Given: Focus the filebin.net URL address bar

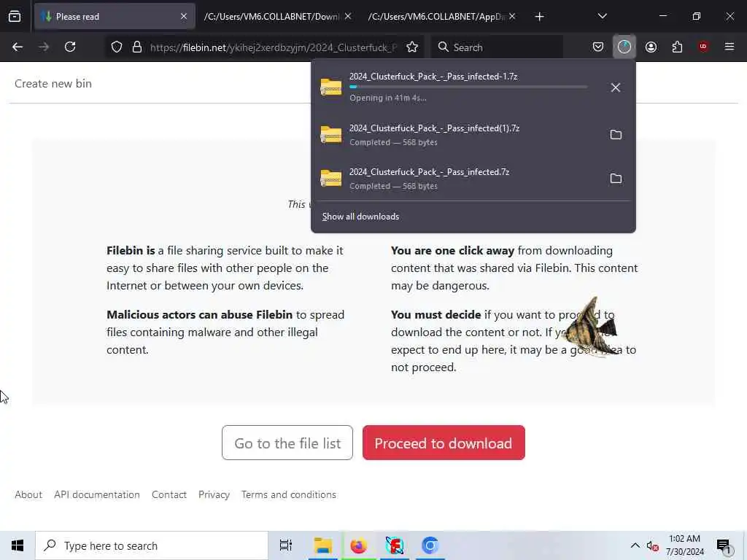Looking at the screenshot, I should click(274, 47).
